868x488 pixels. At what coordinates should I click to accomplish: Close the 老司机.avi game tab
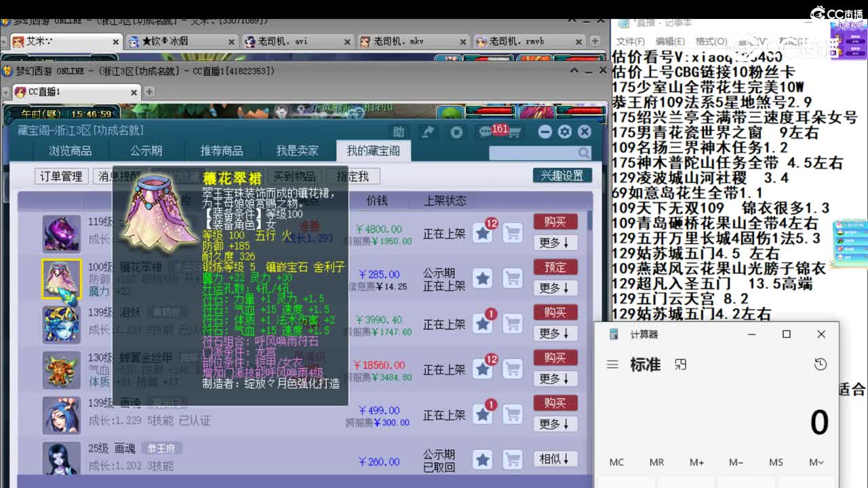pos(346,41)
